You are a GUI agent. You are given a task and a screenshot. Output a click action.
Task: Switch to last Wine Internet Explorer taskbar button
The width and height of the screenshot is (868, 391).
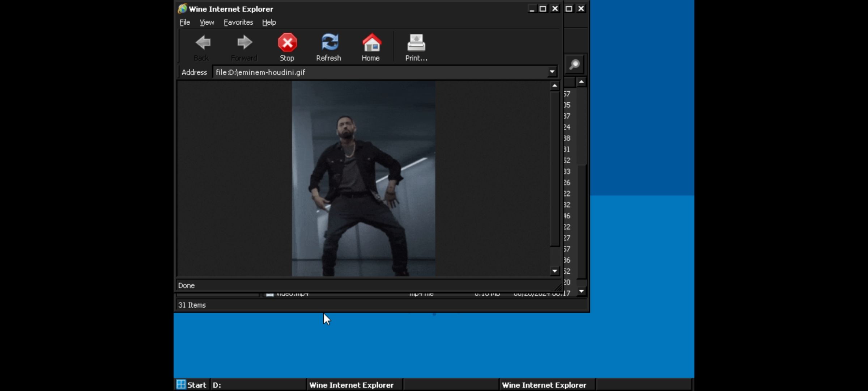pyautogui.click(x=547, y=385)
